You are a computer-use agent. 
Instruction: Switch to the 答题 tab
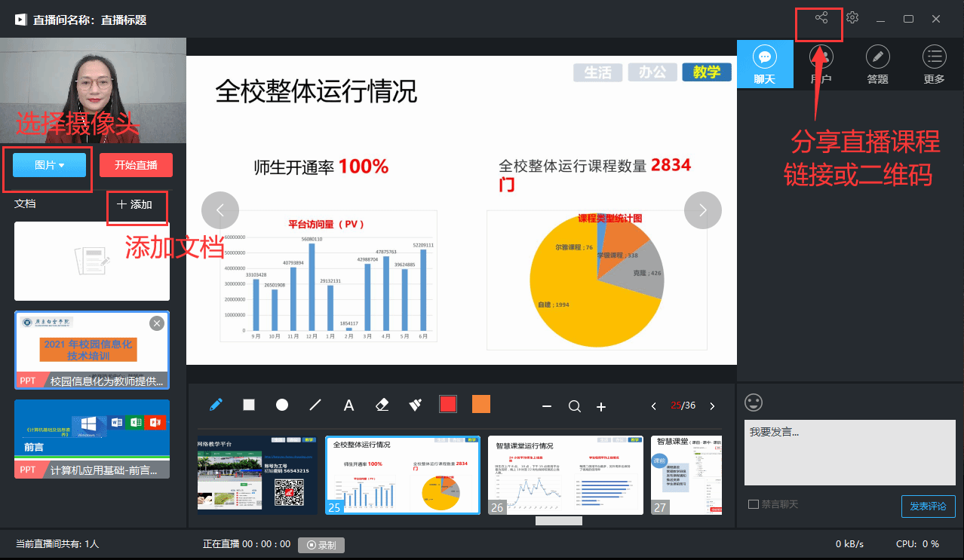(877, 64)
